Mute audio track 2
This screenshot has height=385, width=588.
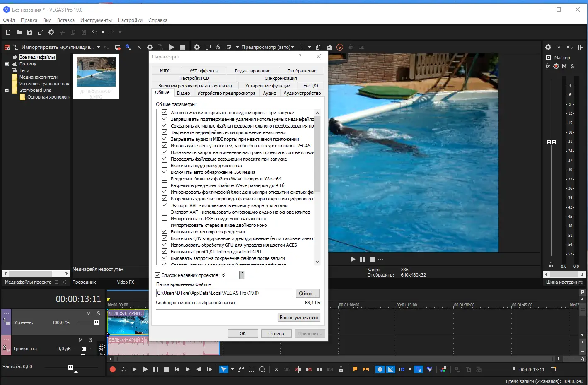[80, 340]
